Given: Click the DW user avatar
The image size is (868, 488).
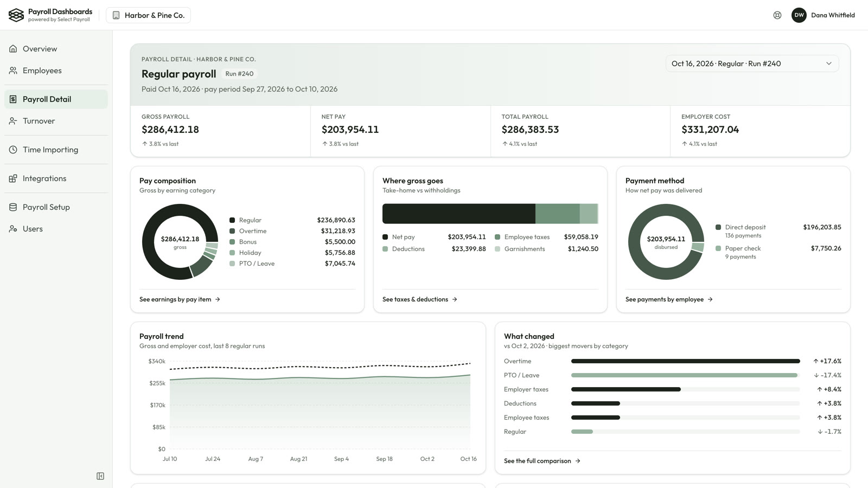Looking at the screenshot, I should 799,15.
